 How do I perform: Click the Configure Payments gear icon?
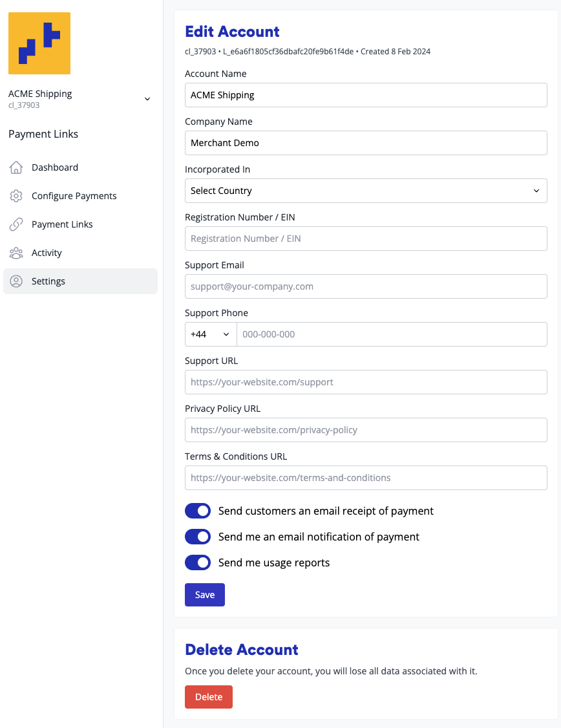pyautogui.click(x=16, y=196)
